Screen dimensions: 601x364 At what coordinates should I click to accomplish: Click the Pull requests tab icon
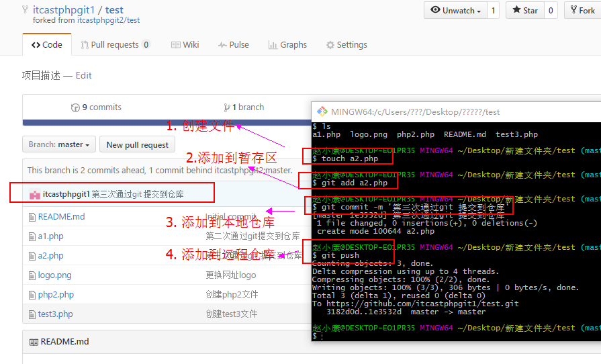click(x=85, y=45)
